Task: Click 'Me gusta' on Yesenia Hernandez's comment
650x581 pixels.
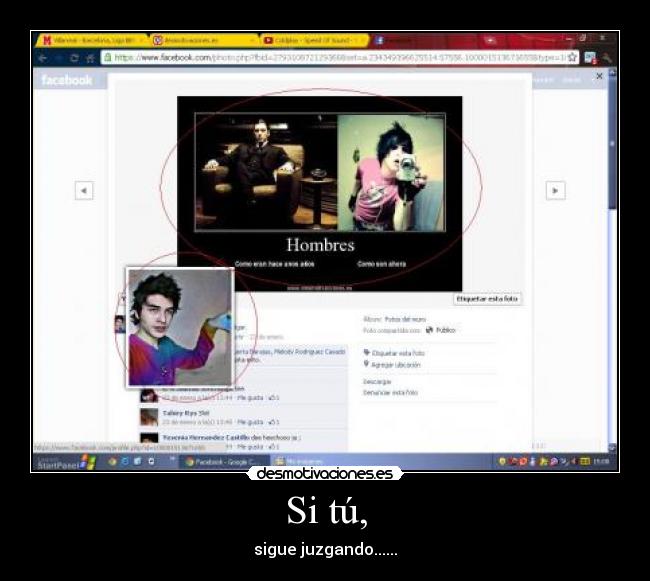Action: pos(250,447)
